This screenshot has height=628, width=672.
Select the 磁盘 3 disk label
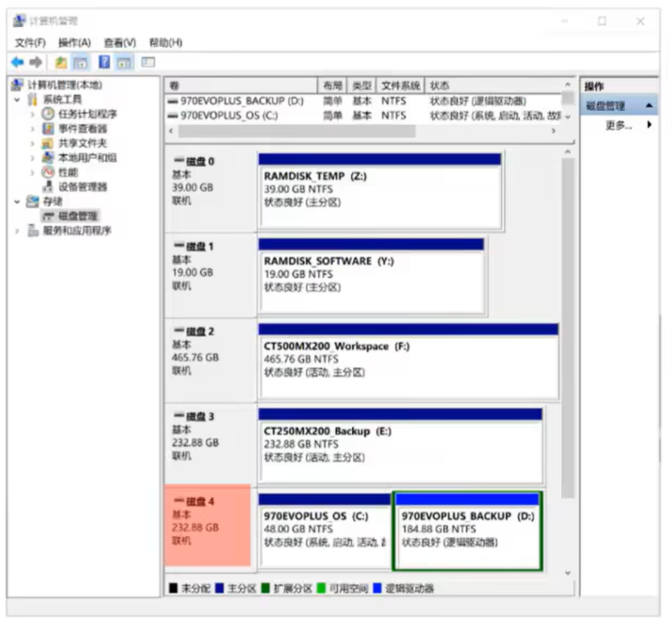tap(210, 444)
